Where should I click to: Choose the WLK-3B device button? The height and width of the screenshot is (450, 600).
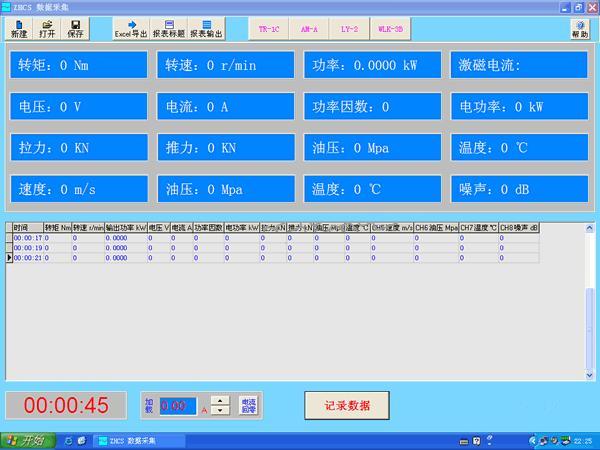(391, 30)
